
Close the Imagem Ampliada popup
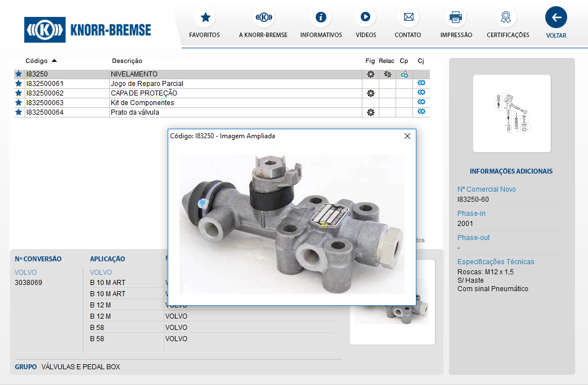[x=407, y=136]
